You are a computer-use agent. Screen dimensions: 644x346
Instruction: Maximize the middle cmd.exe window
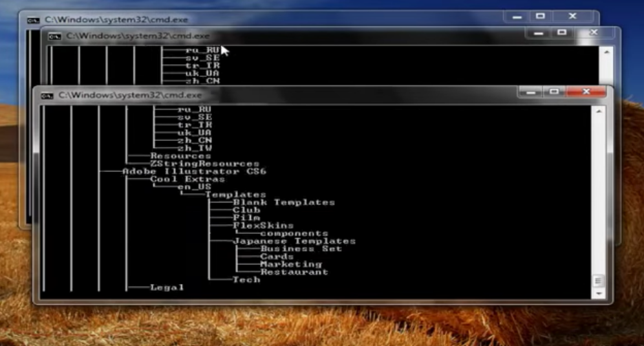[x=562, y=33]
